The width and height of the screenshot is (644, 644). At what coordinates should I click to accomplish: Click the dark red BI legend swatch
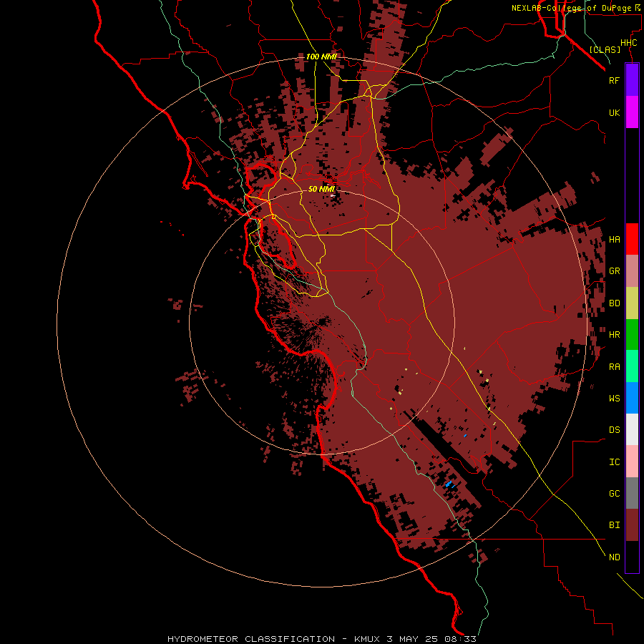[632, 525]
